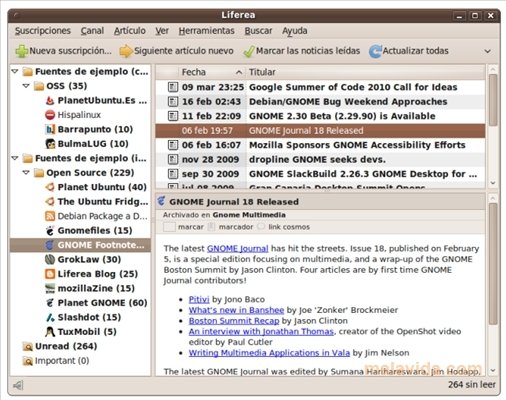Select the Slashdot feed icon
The image size is (506, 400).
(50, 317)
